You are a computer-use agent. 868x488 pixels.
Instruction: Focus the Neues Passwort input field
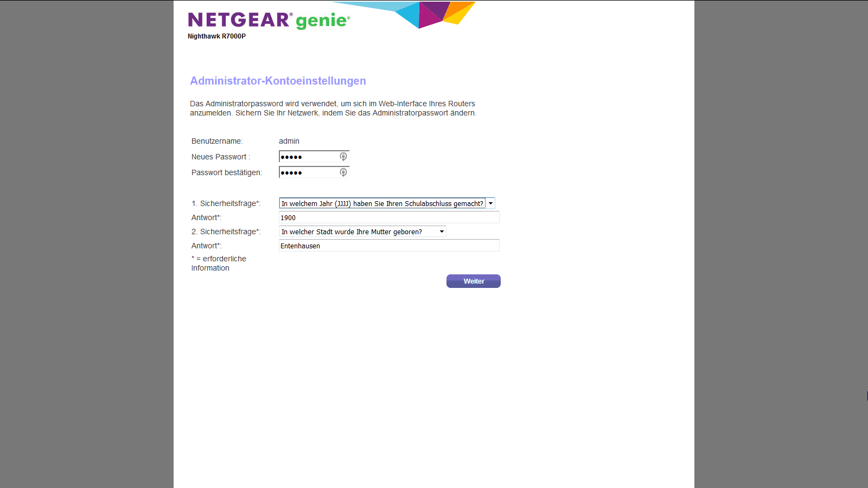314,157
